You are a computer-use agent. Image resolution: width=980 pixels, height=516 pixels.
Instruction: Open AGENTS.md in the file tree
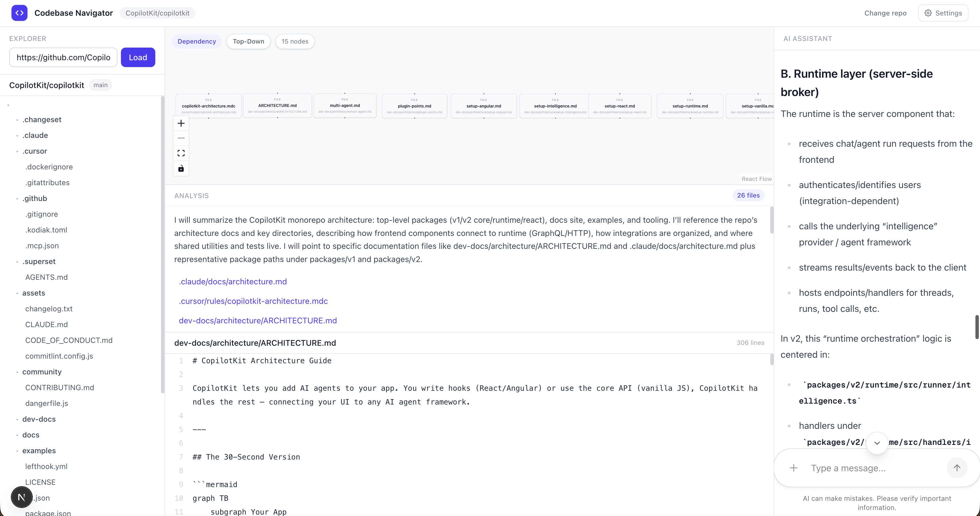click(x=46, y=277)
